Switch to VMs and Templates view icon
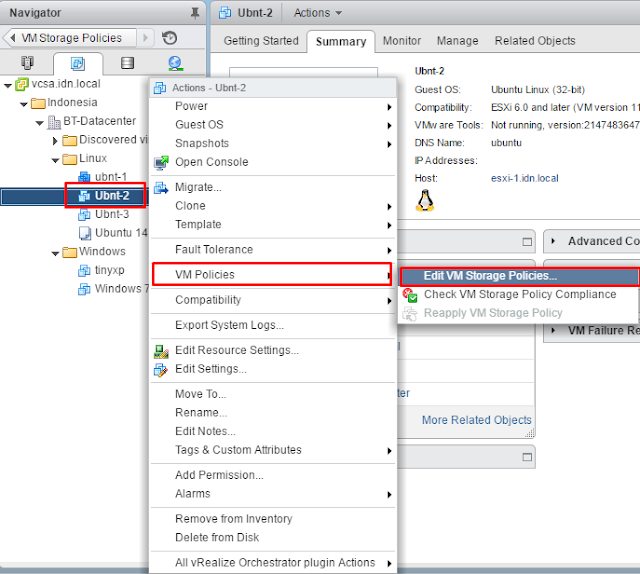640x574 pixels. (78, 63)
